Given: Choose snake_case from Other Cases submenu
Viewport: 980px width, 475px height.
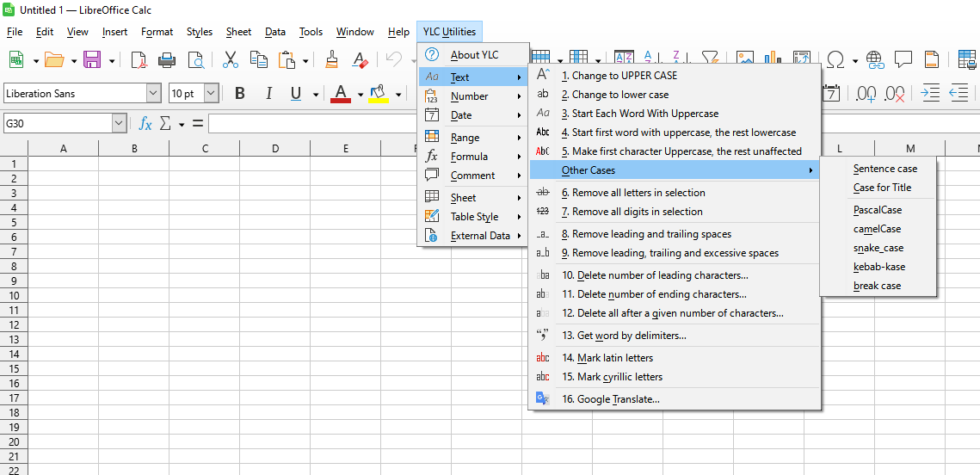Looking at the screenshot, I should 878,248.
